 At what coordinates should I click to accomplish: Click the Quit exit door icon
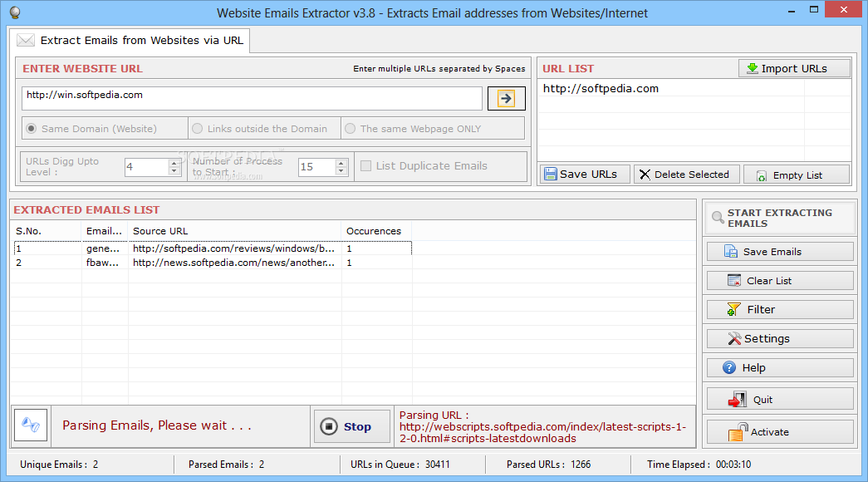click(737, 400)
